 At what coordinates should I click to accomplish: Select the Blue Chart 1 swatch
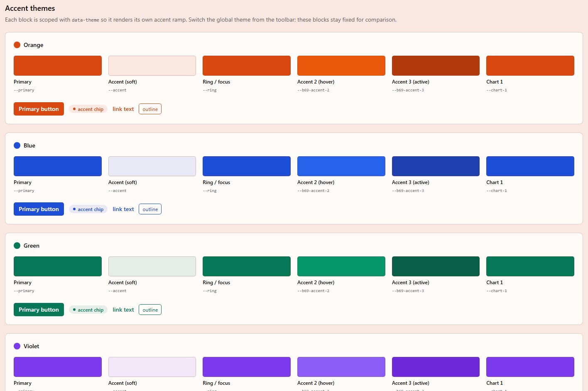(530, 166)
